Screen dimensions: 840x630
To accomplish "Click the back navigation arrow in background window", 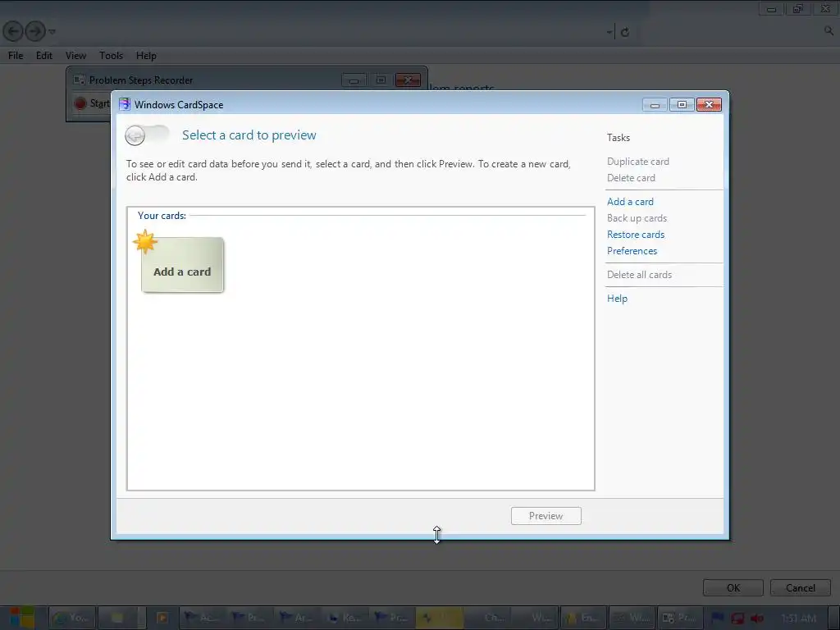I will [x=13, y=32].
